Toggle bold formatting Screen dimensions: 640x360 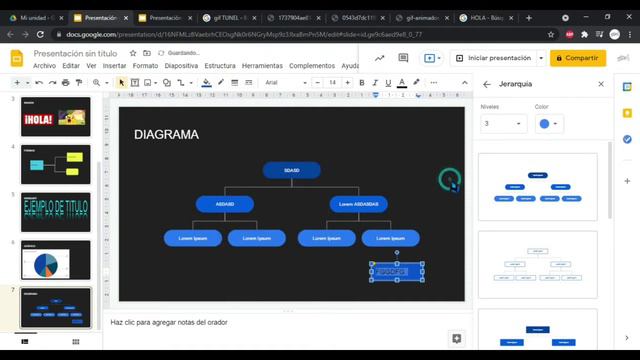pyautogui.click(x=362, y=83)
